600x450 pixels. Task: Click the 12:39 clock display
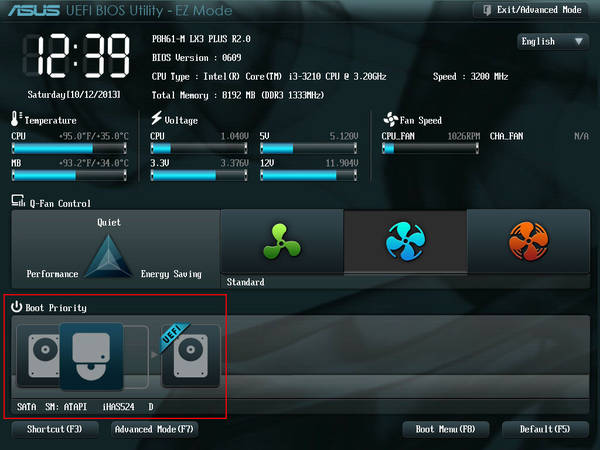coord(77,55)
